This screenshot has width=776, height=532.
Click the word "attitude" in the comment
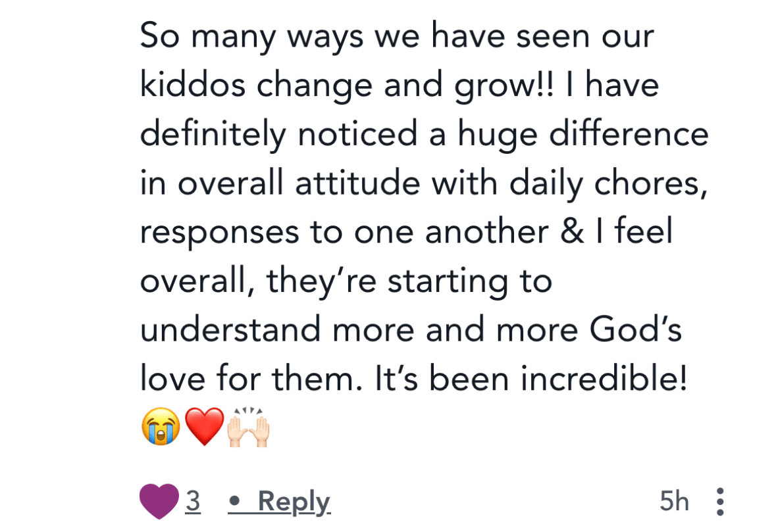pos(357,185)
